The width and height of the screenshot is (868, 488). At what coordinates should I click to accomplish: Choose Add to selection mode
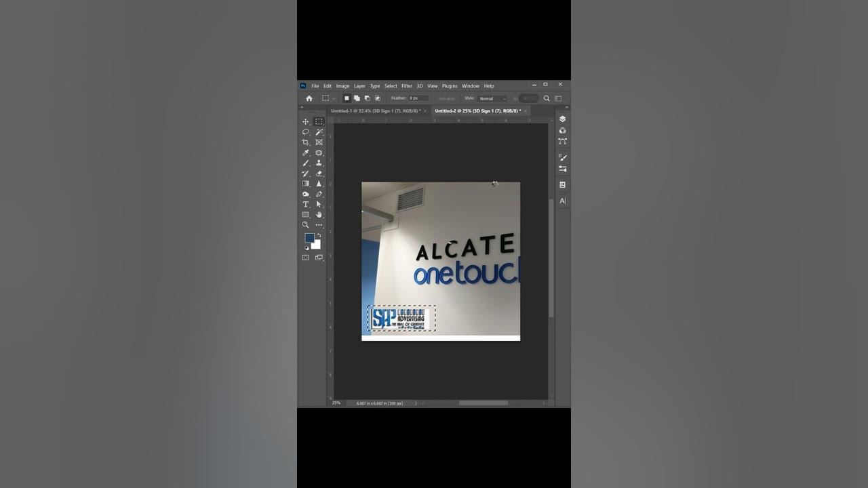click(x=357, y=98)
